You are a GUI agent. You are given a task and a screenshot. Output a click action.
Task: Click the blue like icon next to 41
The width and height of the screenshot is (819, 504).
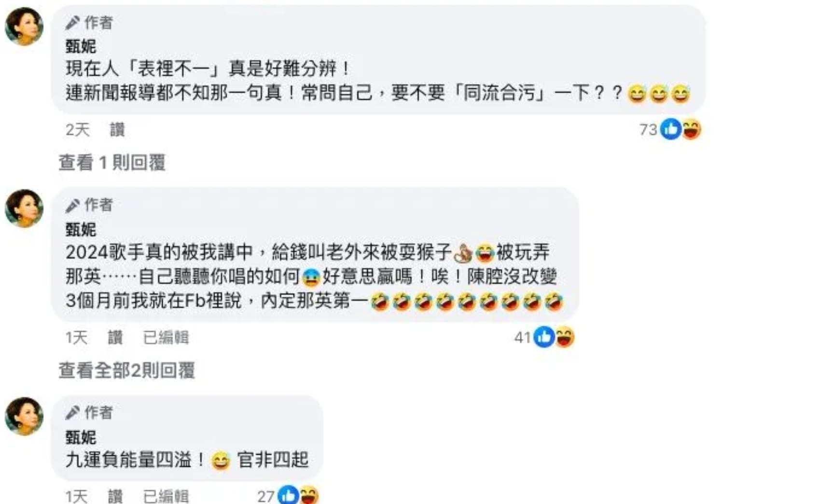pos(544,337)
